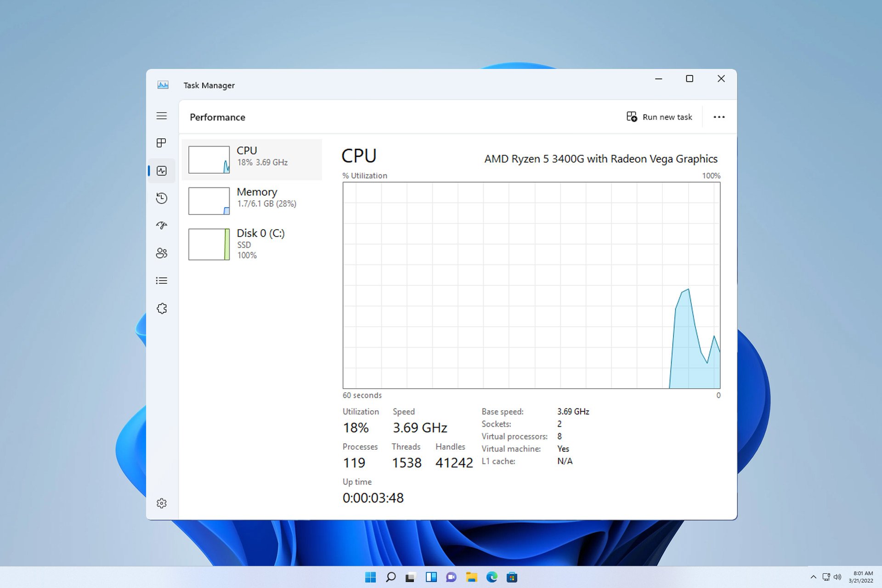882x588 pixels.
Task: Click the AMD Ryzen 5 3400G processor name
Action: pos(600,159)
